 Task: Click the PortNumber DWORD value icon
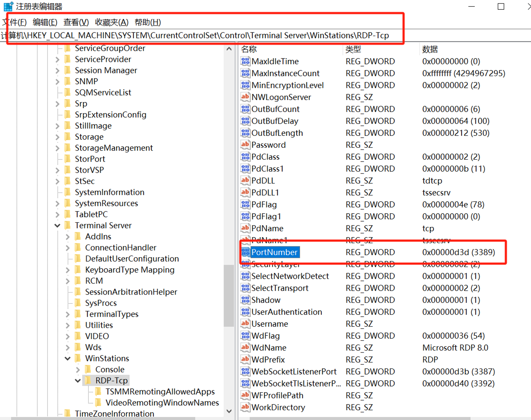click(245, 252)
